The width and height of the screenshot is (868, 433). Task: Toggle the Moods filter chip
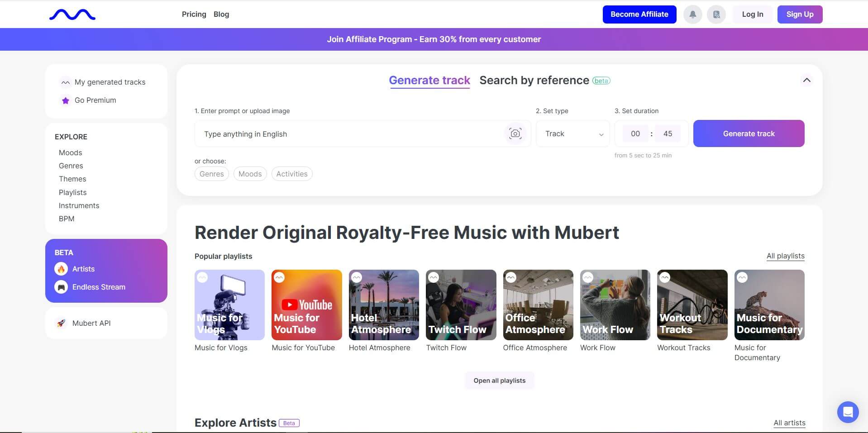coord(250,174)
